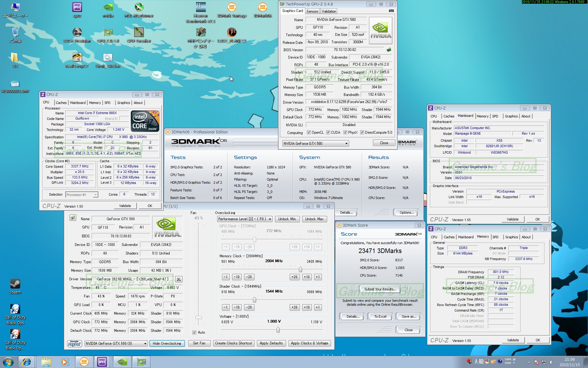Switch to the Sensors tab in GPU-Z
The width and height of the screenshot is (588, 368).
click(x=312, y=11)
